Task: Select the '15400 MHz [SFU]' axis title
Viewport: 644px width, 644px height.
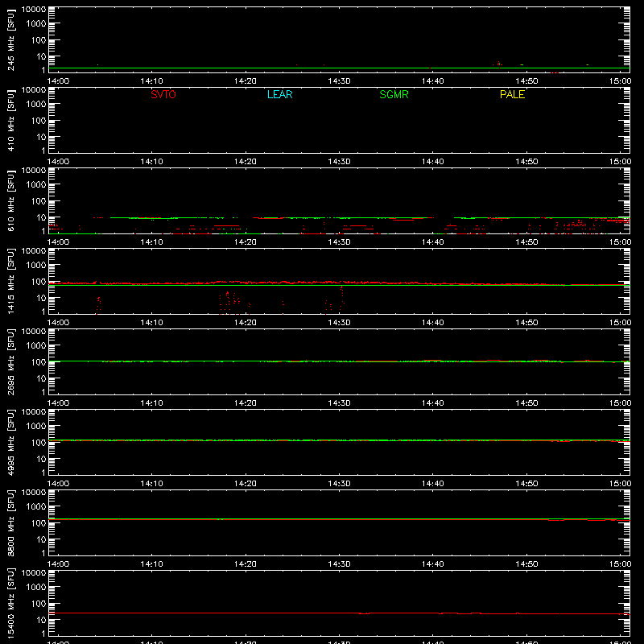Action: [10, 603]
